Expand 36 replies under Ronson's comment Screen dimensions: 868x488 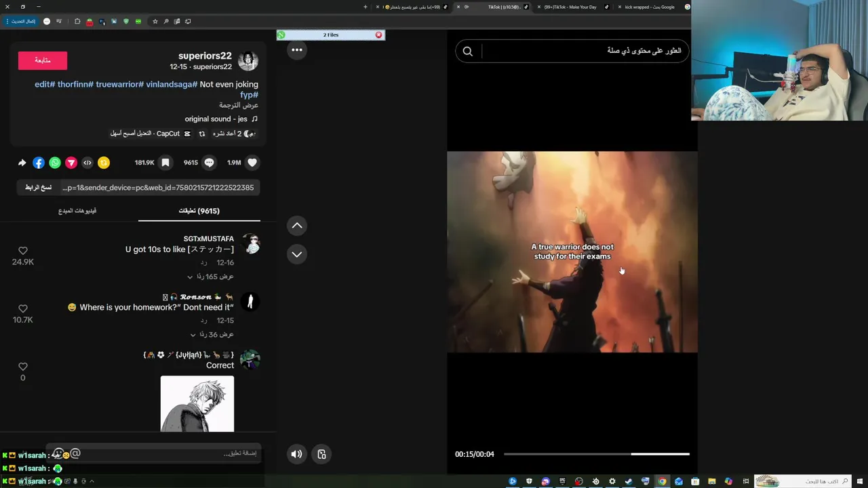pos(212,335)
